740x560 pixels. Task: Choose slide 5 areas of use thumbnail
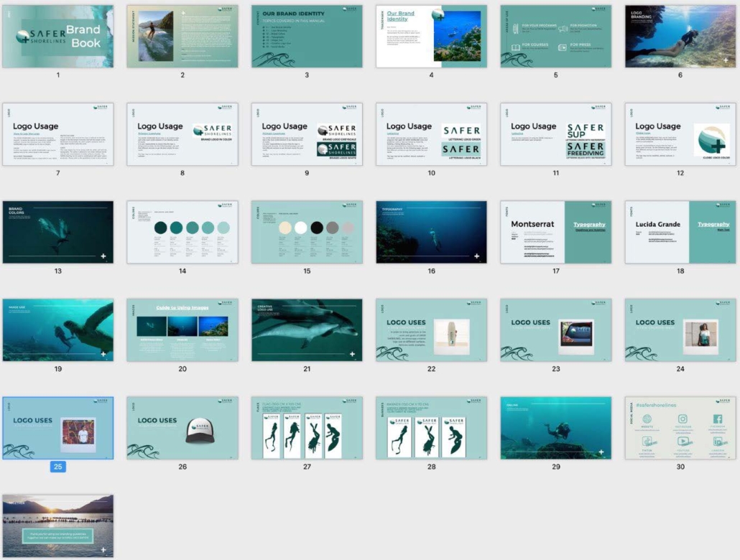[x=556, y=37]
